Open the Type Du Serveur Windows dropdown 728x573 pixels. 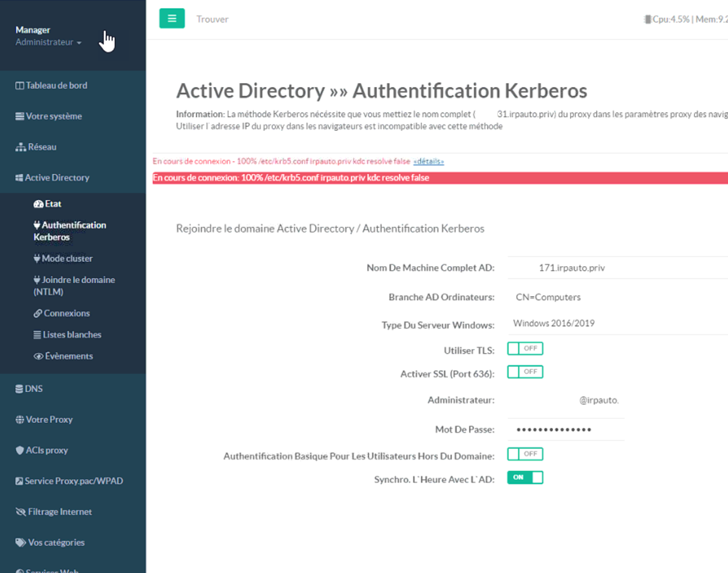click(592, 324)
